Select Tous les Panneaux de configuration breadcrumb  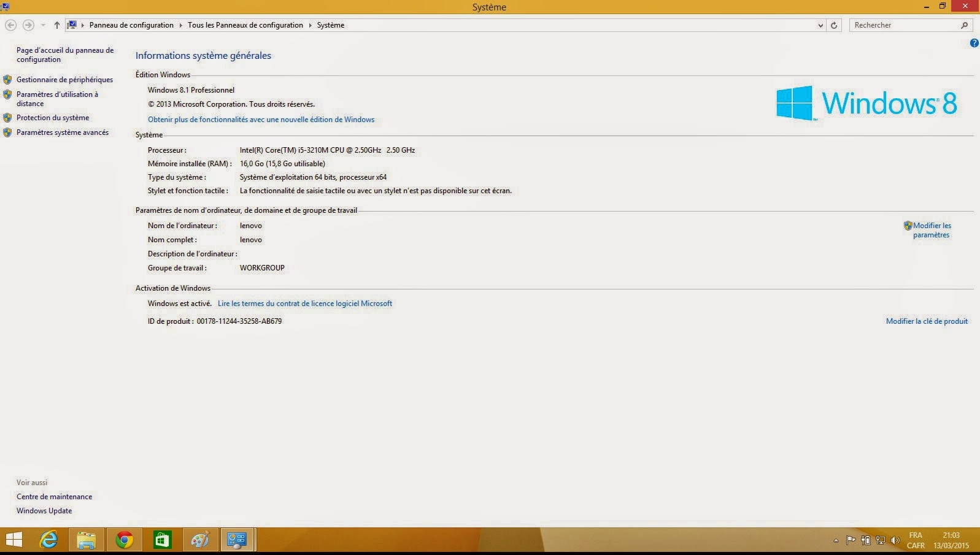245,25
